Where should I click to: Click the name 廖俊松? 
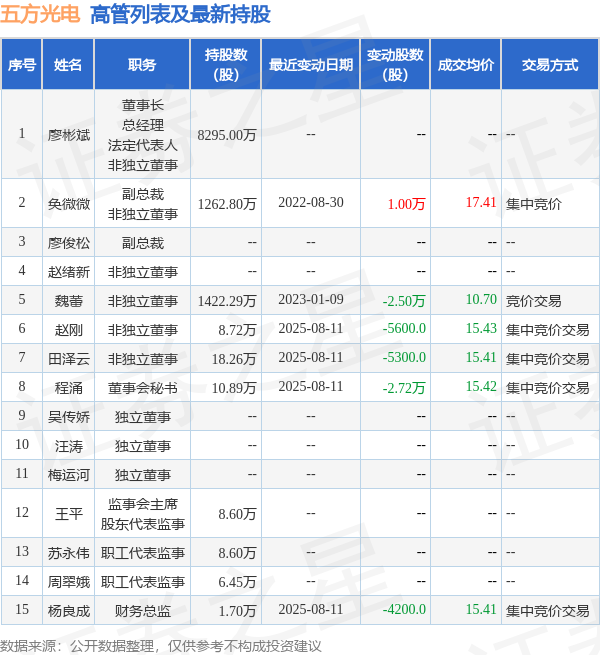69,243
